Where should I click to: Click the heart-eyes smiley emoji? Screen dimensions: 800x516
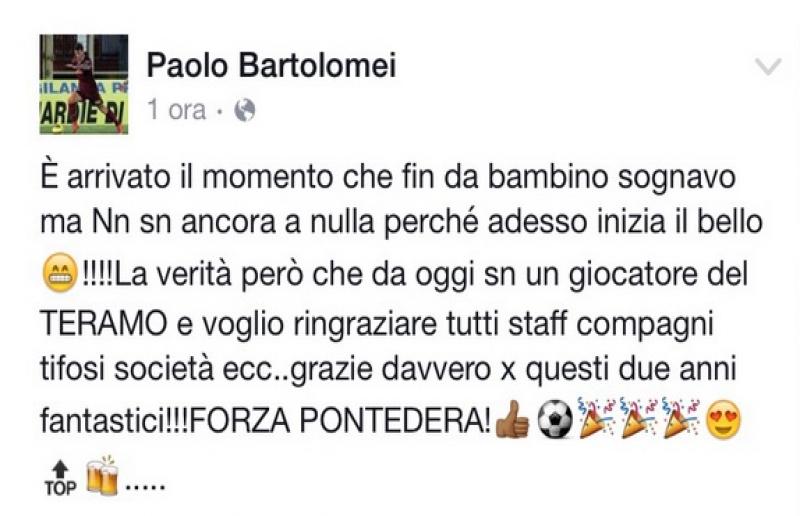[723, 420]
